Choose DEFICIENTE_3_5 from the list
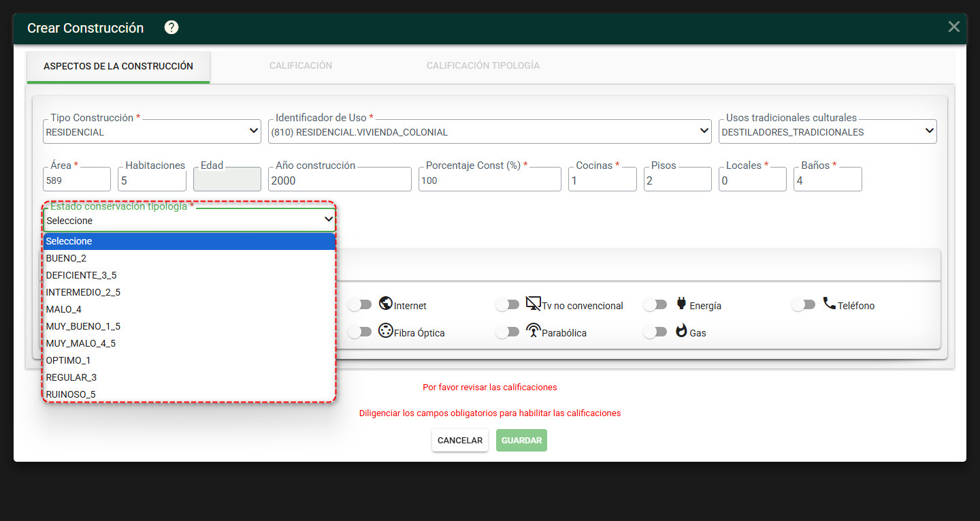Screen dimensions: 980x521 tap(190, 275)
